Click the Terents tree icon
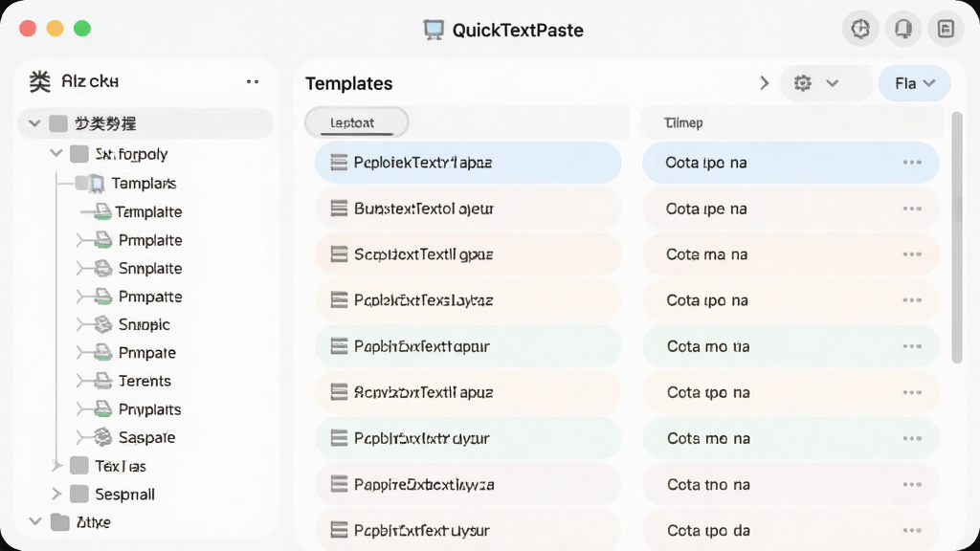The width and height of the screenshot is (980, 551). point(103,381)
